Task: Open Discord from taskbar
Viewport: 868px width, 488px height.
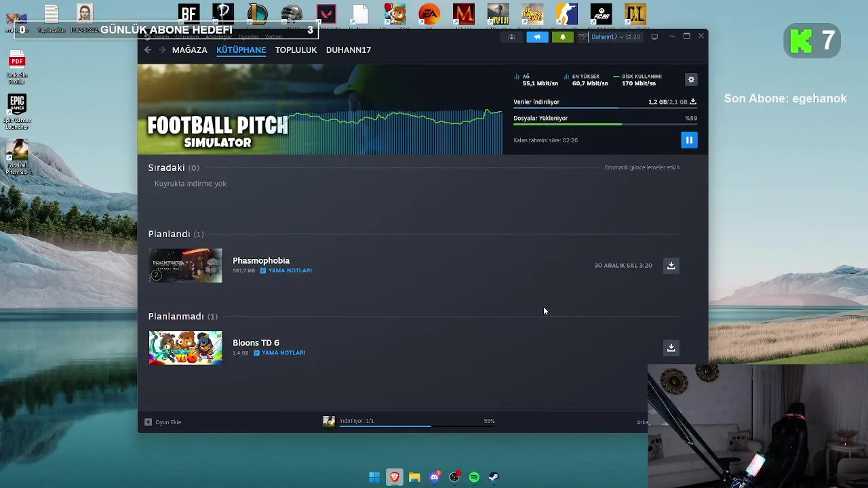Action: pyautogui.click(x=435, y=477)
